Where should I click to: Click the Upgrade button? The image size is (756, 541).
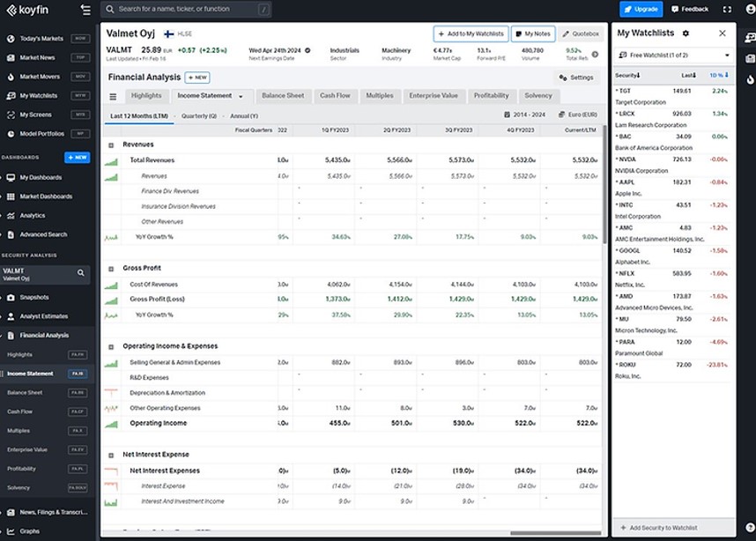point(641,9)
